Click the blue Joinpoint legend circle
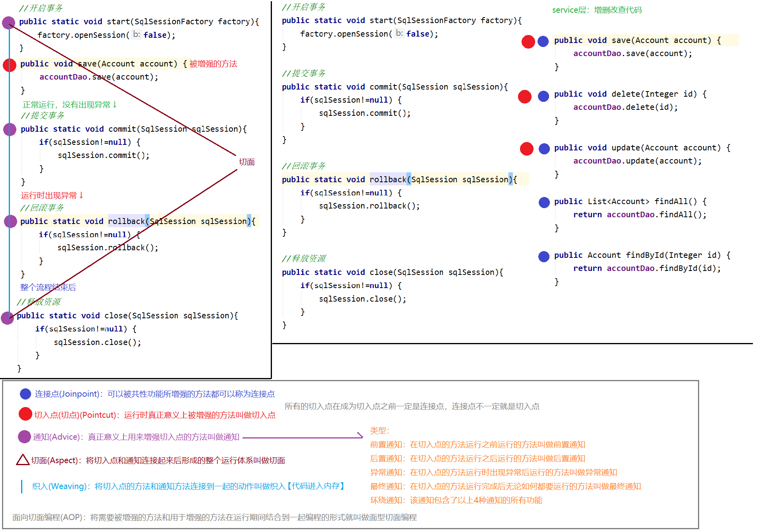 [x=25, y=394]
